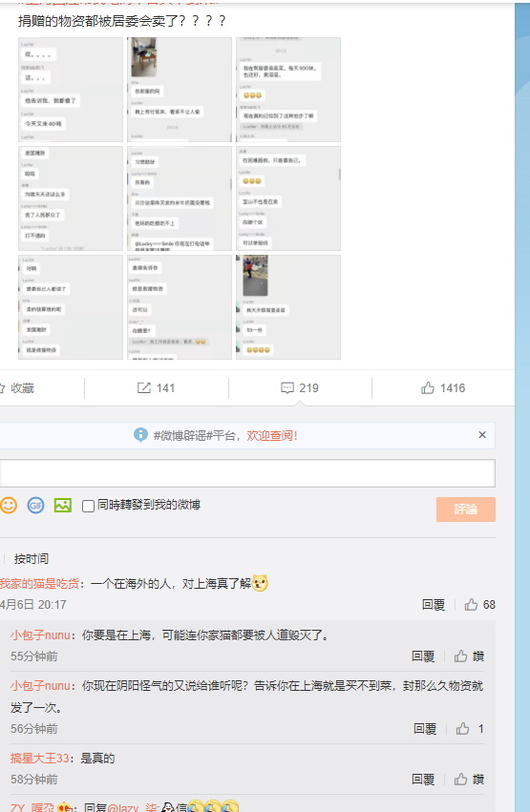The image size is (530, 812).
Task: Reply to the 56分钟前 comment
Action: point(425,729)
